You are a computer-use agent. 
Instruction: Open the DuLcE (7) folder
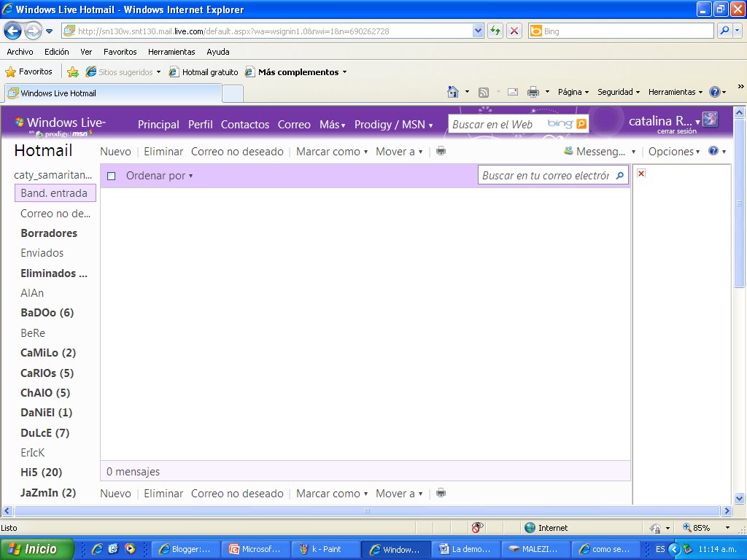coord(44,433)
